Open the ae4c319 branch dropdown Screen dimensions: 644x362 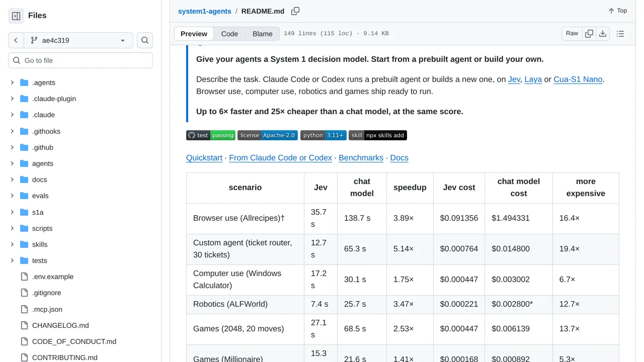[x=78, y=40]
